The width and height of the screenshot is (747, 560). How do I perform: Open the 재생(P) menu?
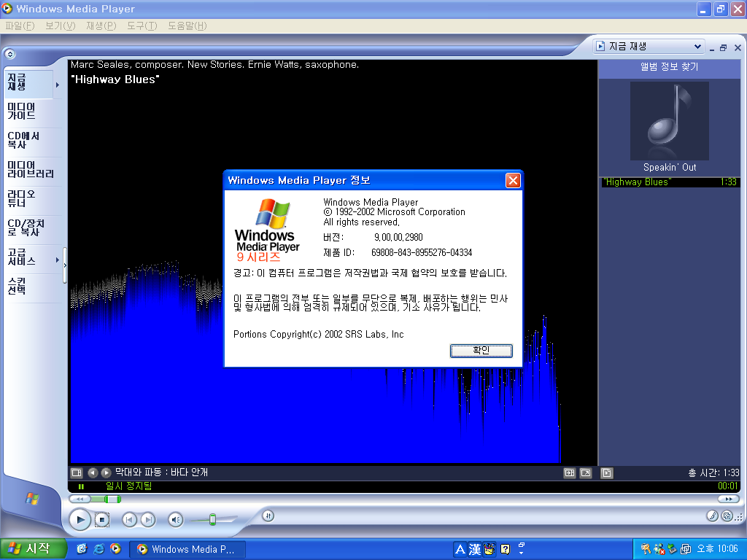coord(101,26)
